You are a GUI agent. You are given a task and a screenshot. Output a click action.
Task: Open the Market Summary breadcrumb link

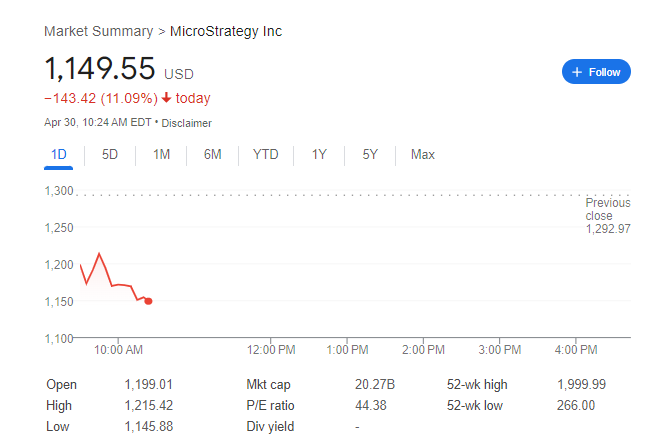coord(99,31)
